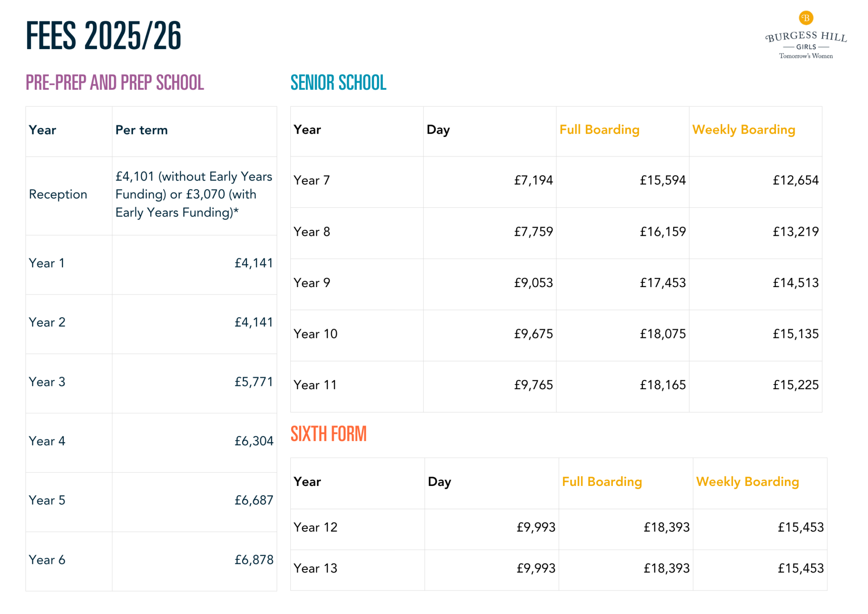Image resolution: width=868 pixels, height=614 pixels.
Task: Select the Pre-Prep and Prep School heading
Action: pyautogui.click(x=115, y=83)
